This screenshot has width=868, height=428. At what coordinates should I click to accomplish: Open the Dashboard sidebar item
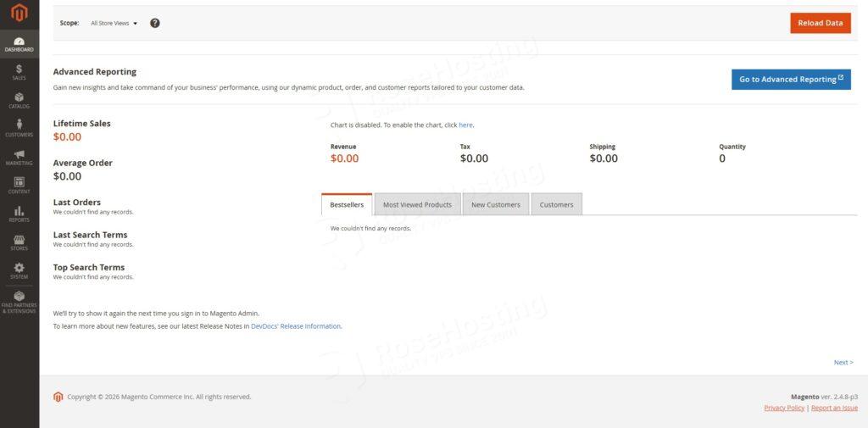pos(19,44)
